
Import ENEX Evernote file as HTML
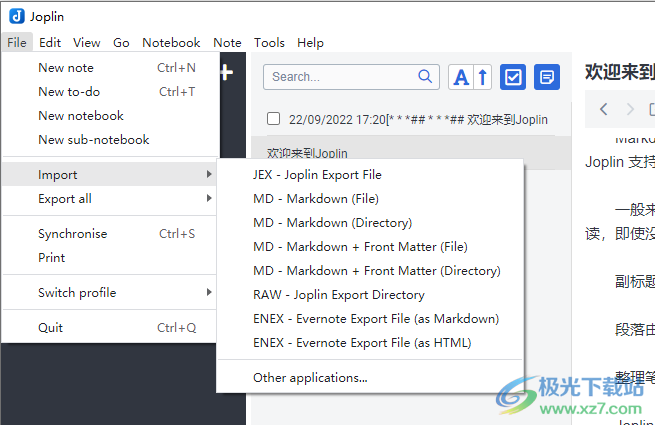pyautogui.click(x=370, y=343)
